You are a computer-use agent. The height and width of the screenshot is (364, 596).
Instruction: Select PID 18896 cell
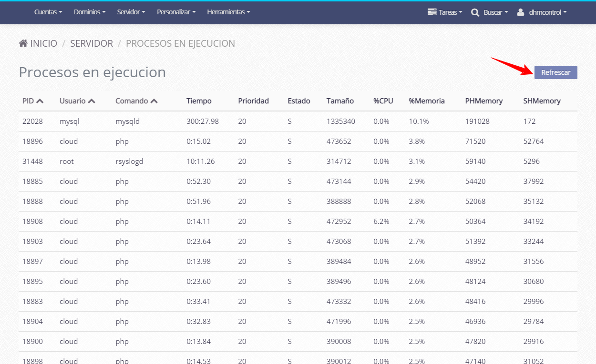[x=32, y=142]
